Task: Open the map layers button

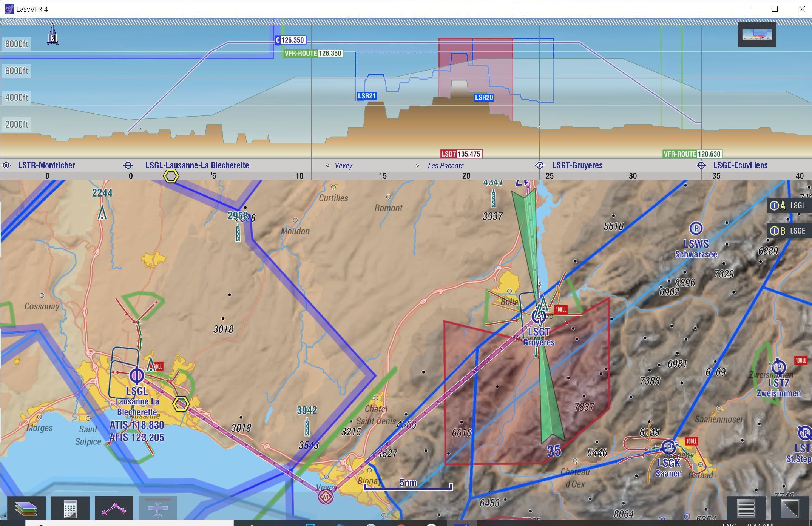Action: pos(26,508)
